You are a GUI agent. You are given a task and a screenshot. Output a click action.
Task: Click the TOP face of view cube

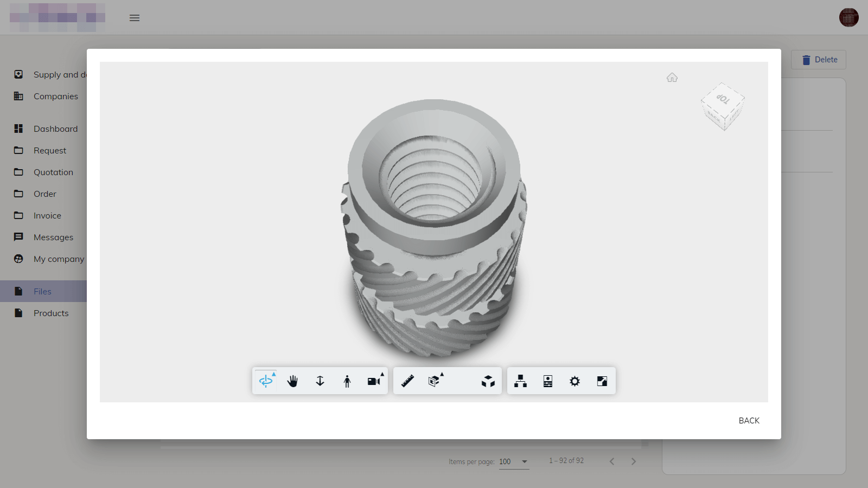[723, 99]
